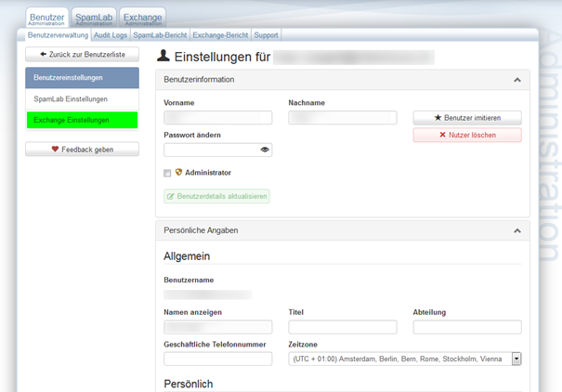This screenshot has height=392, width=562.
Task: Click into the Titel input field
Action: tap(343, 327)
